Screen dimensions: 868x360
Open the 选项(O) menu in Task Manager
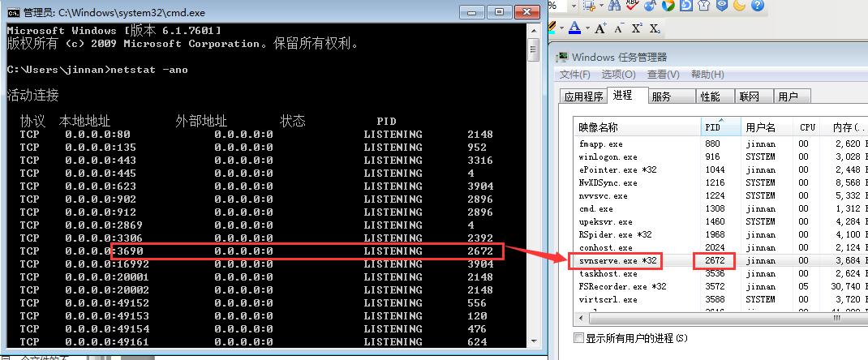[618, 74]
